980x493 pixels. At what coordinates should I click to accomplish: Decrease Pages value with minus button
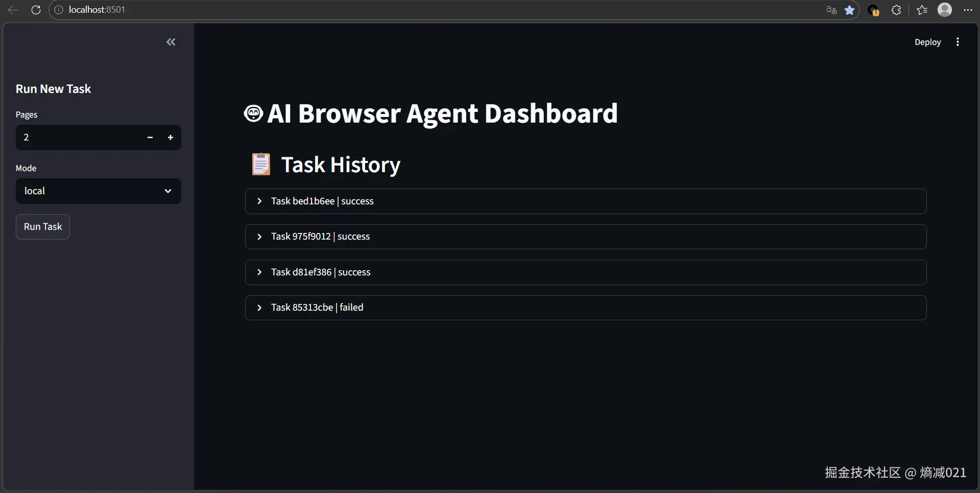pyautogui.click(x=150, y=137)
